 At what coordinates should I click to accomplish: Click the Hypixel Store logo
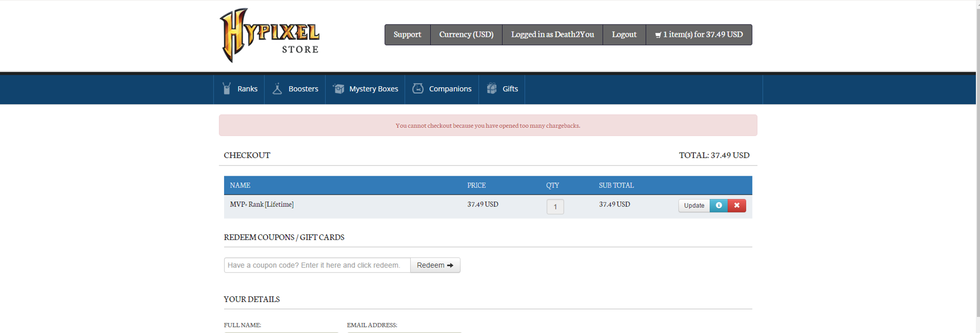coord(269,35)
